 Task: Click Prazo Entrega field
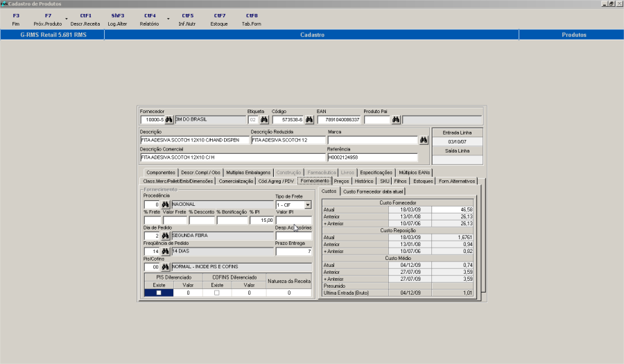[x=294, y=252]
